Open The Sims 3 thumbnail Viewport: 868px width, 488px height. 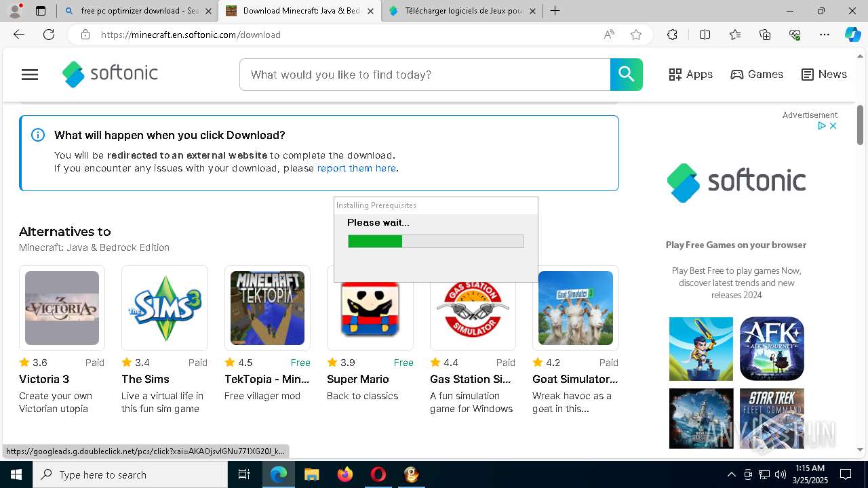coord(165,308)
